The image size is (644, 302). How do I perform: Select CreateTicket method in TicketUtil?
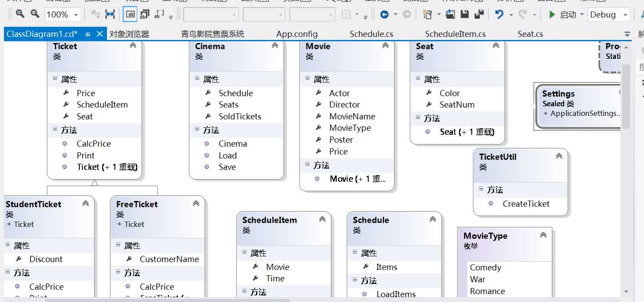pos(526,204)
